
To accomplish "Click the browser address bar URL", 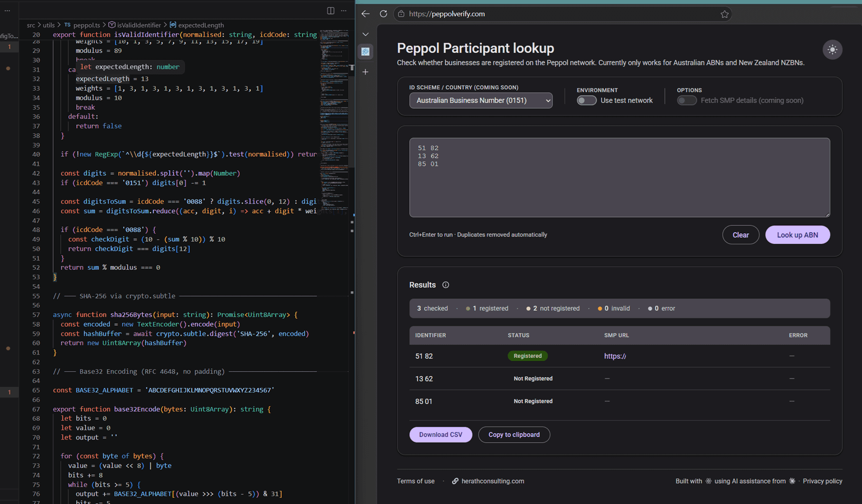I will (x=447, y=14).
